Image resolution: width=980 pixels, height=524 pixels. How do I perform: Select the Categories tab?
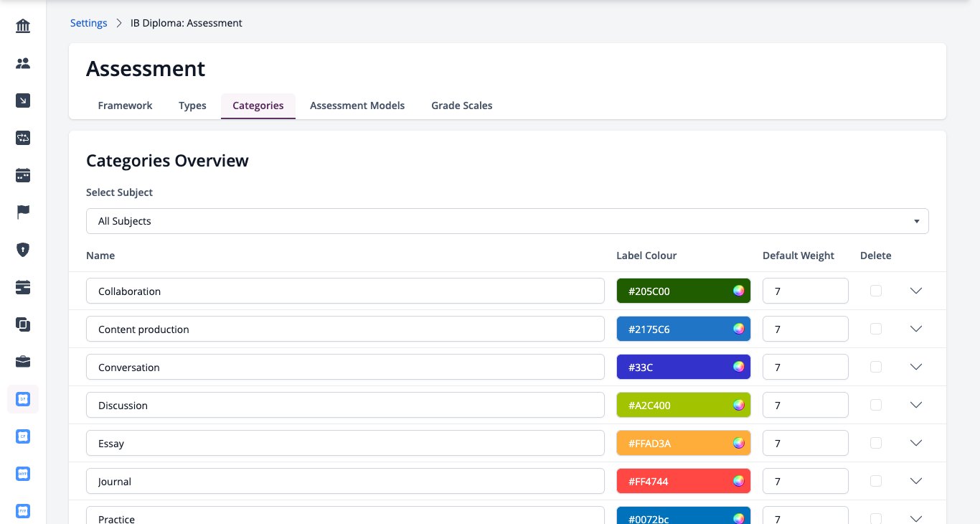click(258, 106)
